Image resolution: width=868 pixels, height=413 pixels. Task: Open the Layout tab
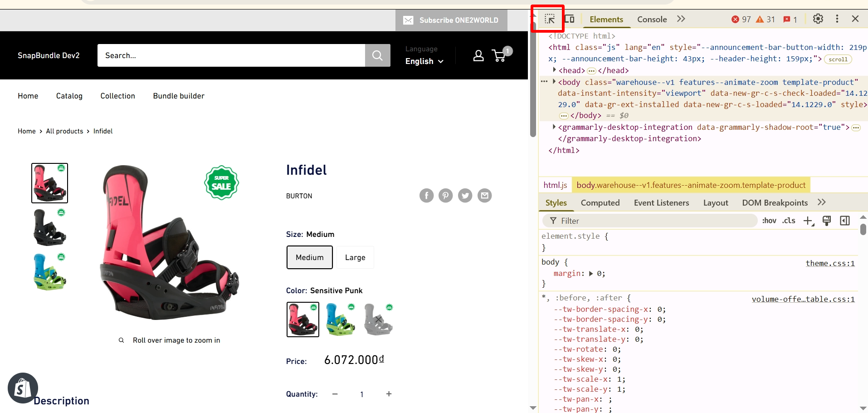coord(716,203)
